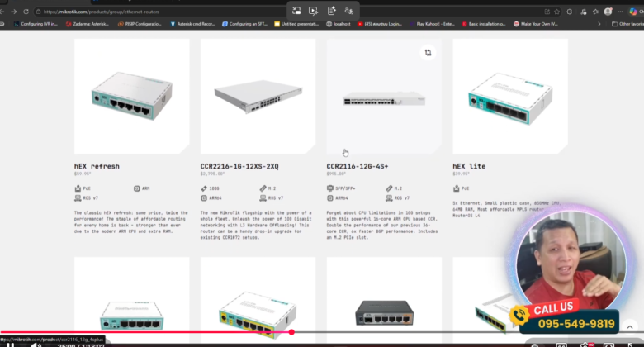Click the notes icon in floating toolbar
This screenshot has width=644, height=347.
coord(331,11)
